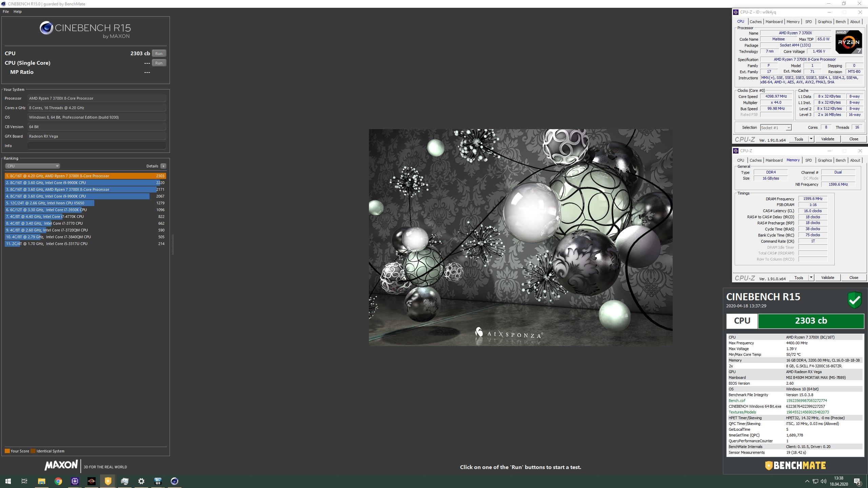Switch to BenchMate yellow shield taskbar icon
Screen dimensions: 868x488
point(108,481)
